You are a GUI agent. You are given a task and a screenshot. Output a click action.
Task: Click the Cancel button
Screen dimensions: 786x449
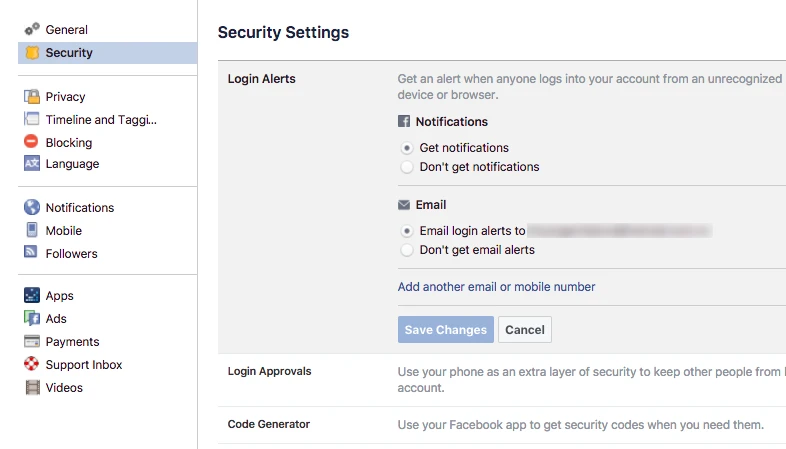(525, 330)
